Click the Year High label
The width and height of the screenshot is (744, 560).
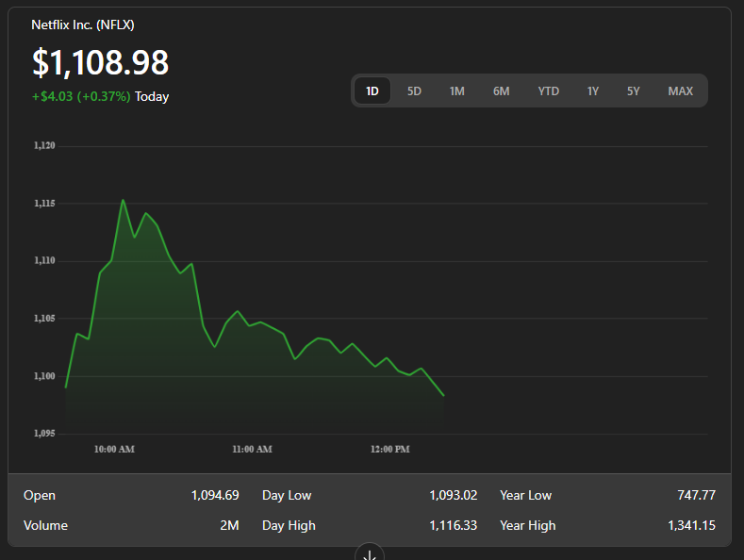click(528, 526)
